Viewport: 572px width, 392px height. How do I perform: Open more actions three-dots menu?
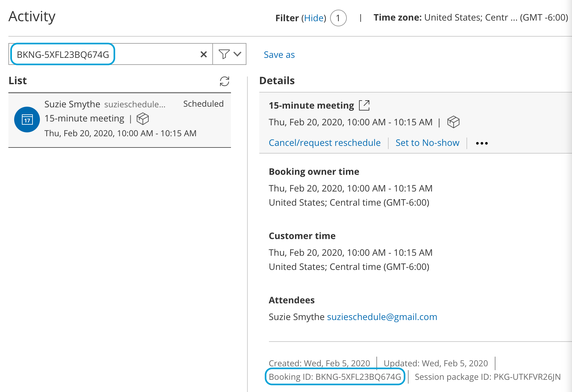tap(482, 143)
